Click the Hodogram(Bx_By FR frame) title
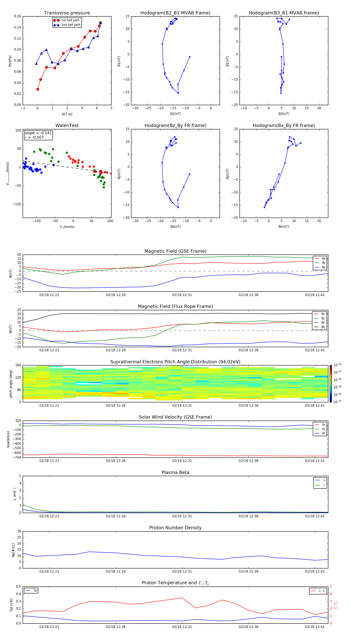351x644 pixels. pos(284,125)
